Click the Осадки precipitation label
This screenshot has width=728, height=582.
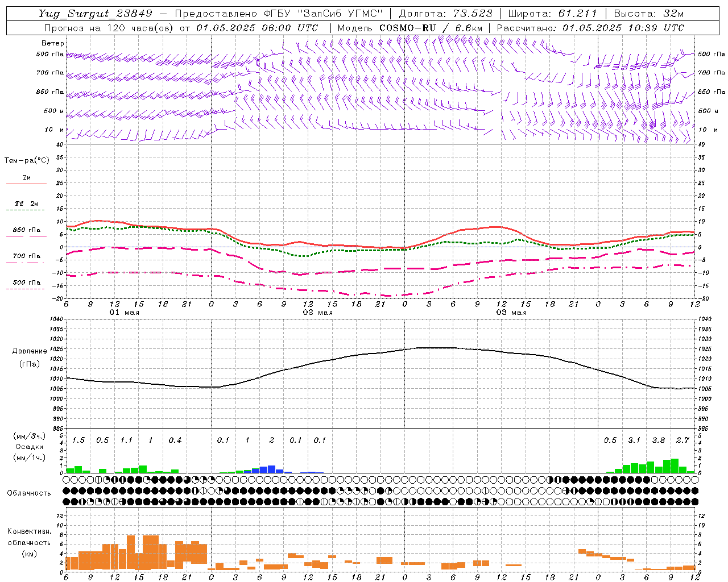coord(29,447)
